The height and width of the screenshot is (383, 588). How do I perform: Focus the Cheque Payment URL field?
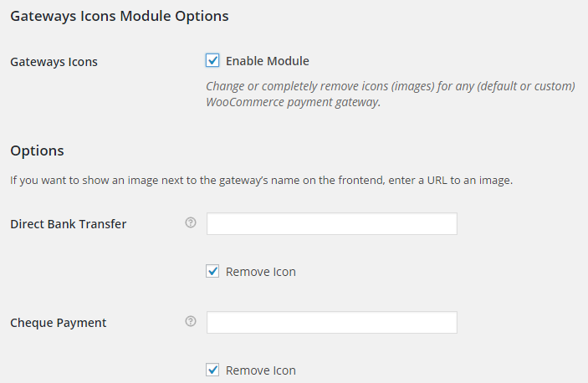332,322
